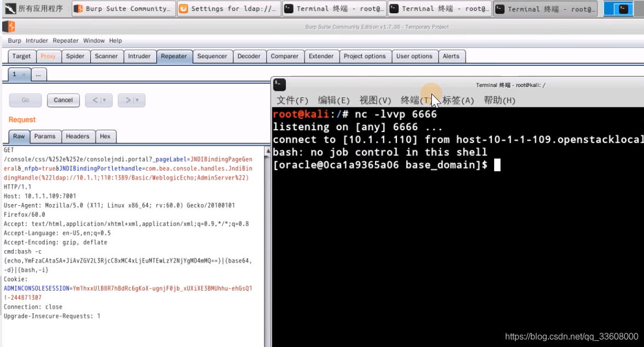Open the Burp menu
This screenshot has width=644, height=347.
[x=14, y=41]
